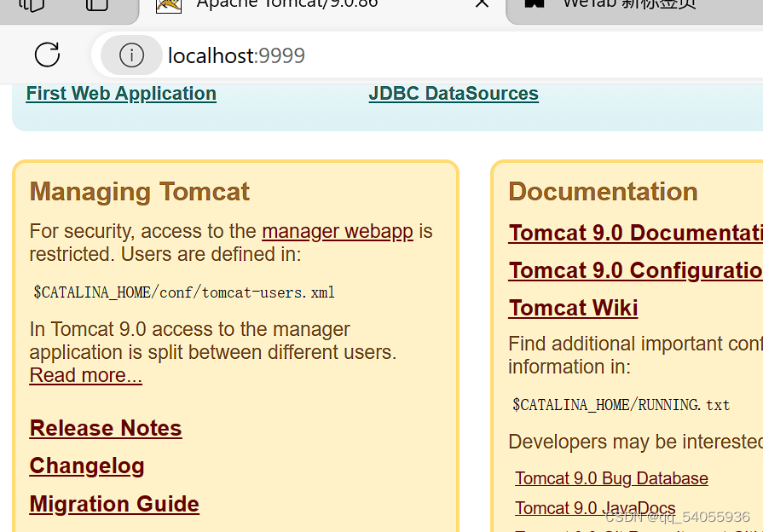This screenshot has height=532, width=763.
Task: Open the JDBC DataSources link
Action: (x=453, y=93)
